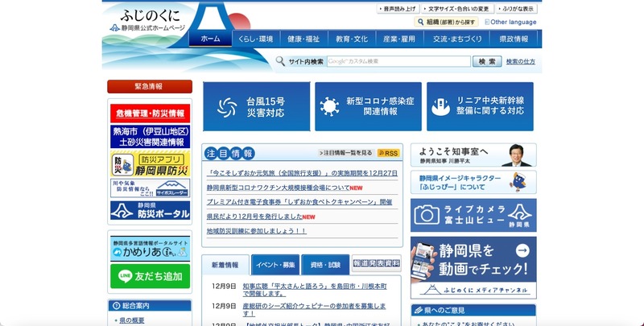
Task: Open リニア中央新幹線 整備に関する対応 banner
Action: click(x=480, y=106)
